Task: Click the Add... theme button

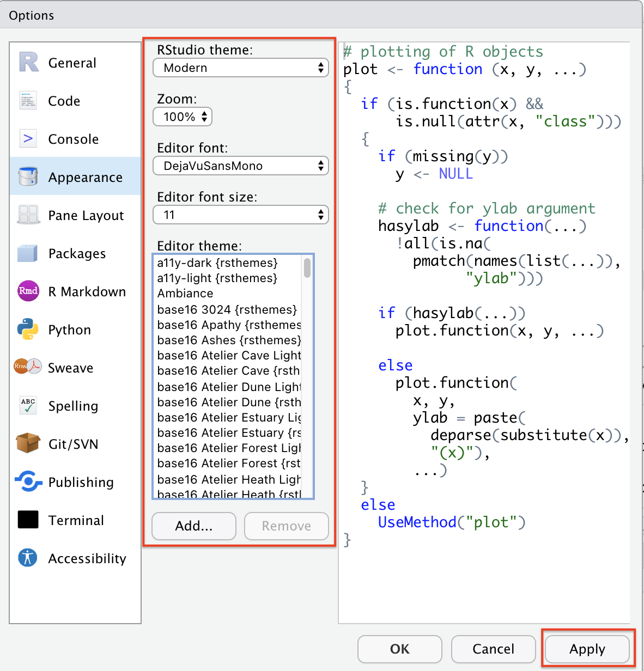Action: pos(194,526)
